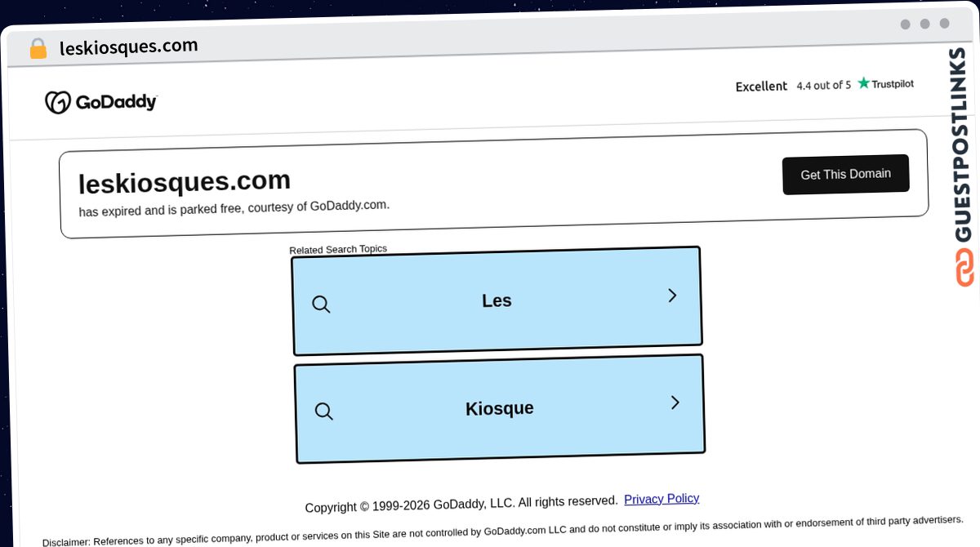The width and height of the screenshot is (980, 547).
Task: Select the Kiosque related search topic
Action: click(499, 408)
